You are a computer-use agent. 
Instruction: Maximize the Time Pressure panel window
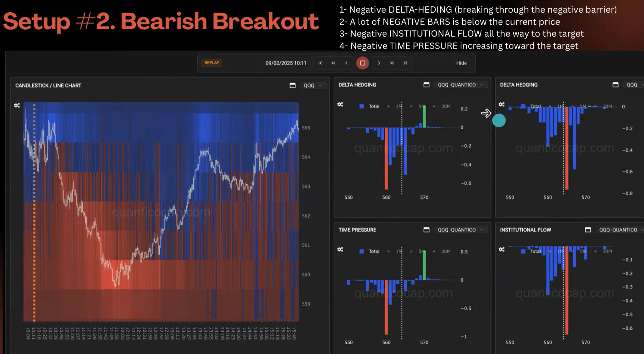426,230
